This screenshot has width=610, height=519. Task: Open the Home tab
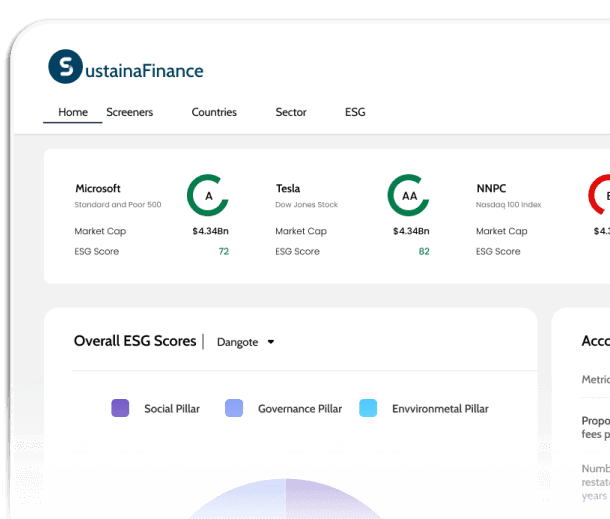[x=73, y=112]
